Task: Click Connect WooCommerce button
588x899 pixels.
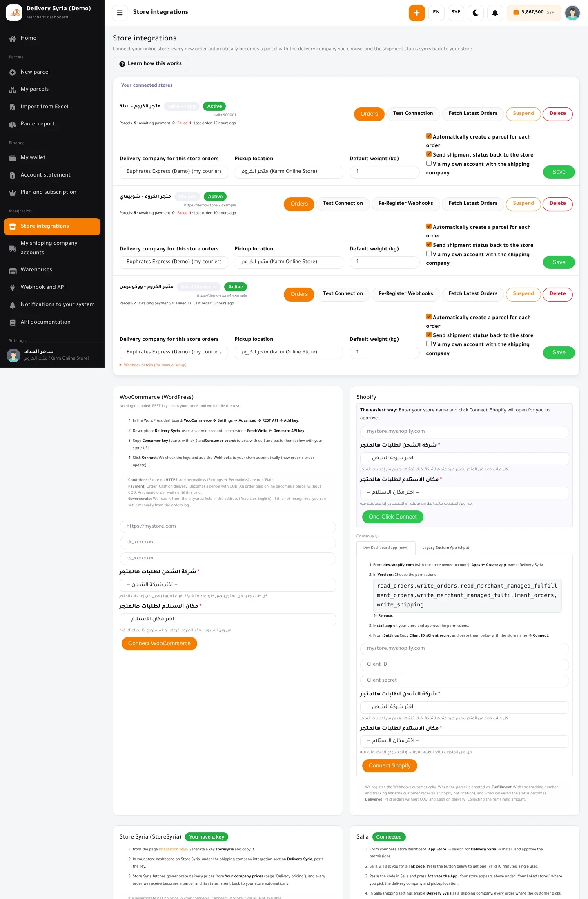Action: (x=159, y=644)
